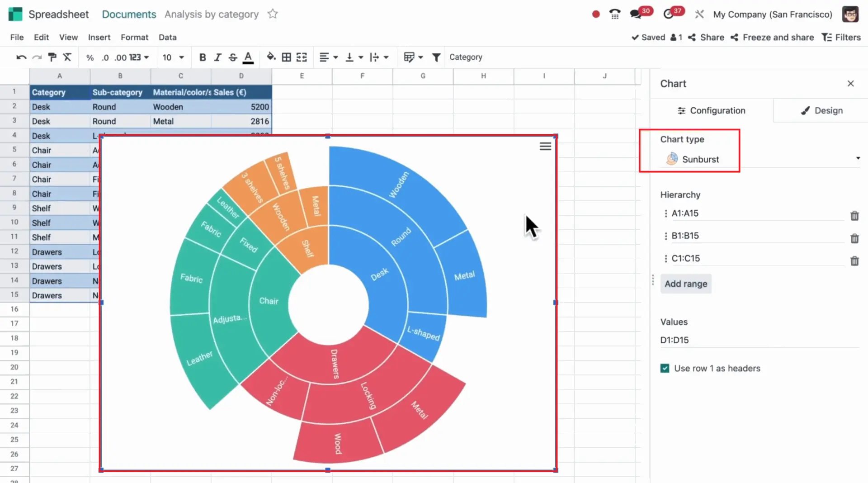Star the Analysis by category document

coord(273,14)
